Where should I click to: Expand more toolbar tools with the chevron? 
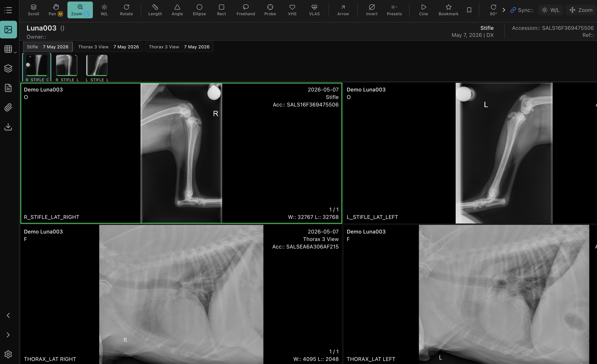click(504, 10)
